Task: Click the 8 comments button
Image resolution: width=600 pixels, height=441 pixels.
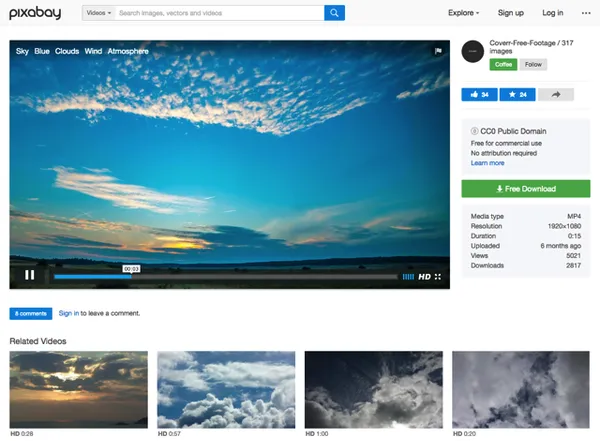Action: click(31, 314)
